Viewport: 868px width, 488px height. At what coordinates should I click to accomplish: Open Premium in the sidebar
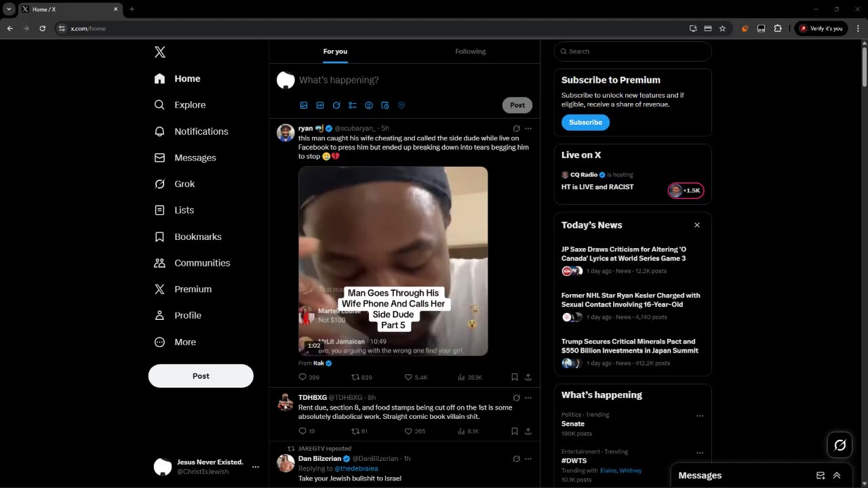(183, 289)
